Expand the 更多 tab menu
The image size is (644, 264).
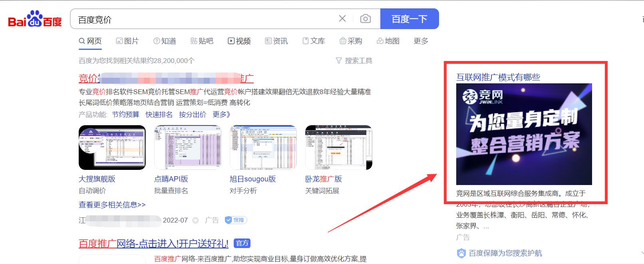pyautogui.click(x=421, y=41)
